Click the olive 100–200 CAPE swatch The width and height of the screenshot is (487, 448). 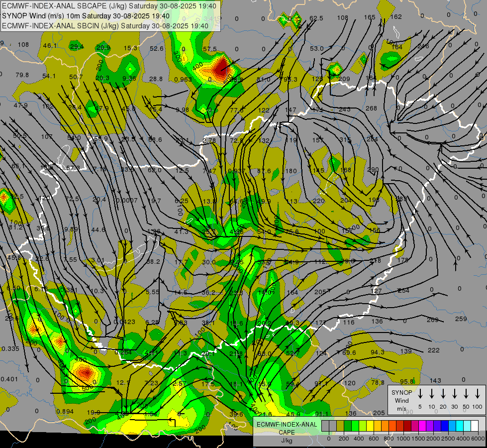[340, 426]
